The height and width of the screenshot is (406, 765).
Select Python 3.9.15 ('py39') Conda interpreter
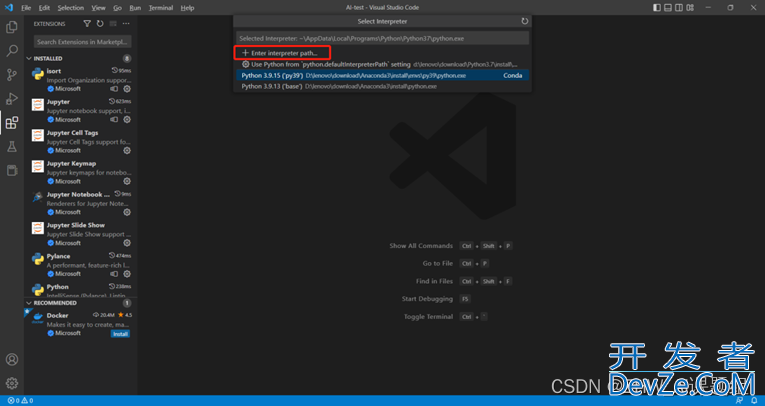click(382, 75)
